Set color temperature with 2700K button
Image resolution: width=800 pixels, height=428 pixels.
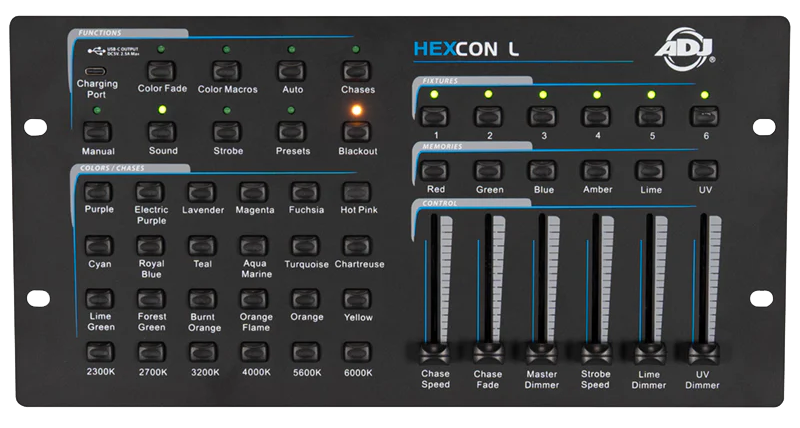coord(152,353)
